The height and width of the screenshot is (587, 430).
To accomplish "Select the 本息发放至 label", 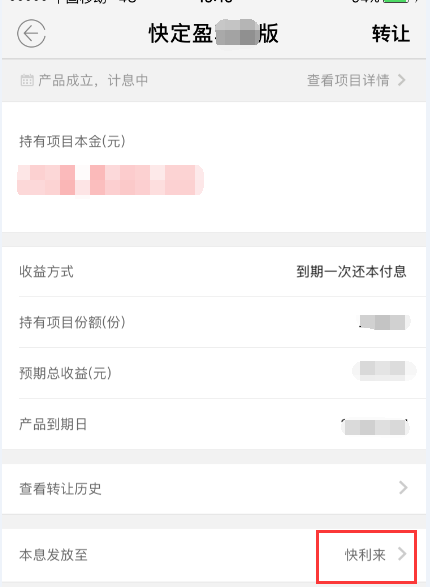I will point(53,555).
